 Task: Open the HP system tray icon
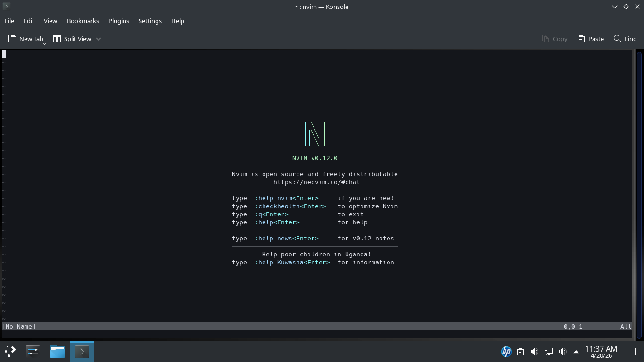tap(506, 352)
